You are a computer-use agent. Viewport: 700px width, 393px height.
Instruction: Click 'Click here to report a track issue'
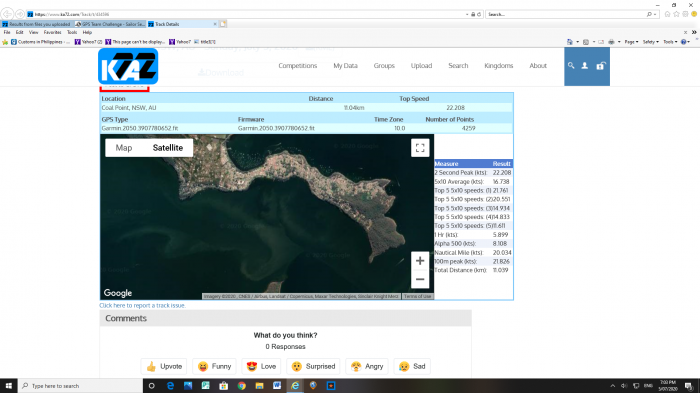142,305
